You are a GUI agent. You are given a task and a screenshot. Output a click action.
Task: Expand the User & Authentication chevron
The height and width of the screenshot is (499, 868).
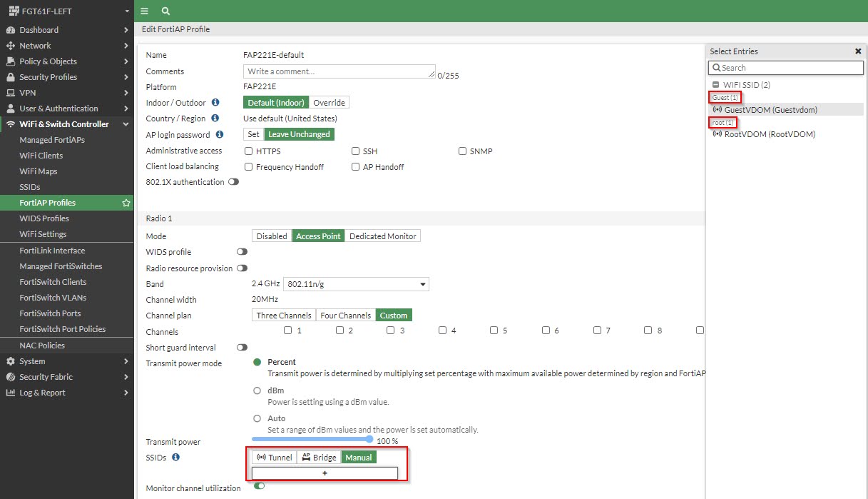[x=126, y=109]
